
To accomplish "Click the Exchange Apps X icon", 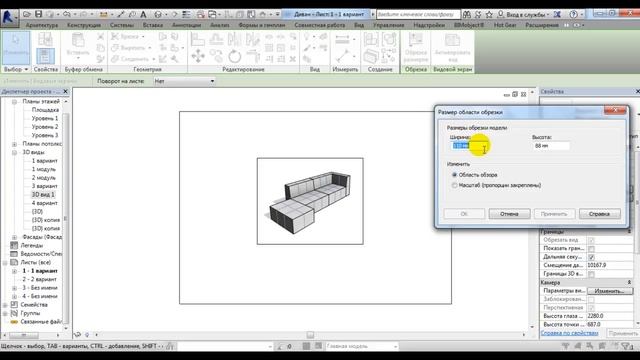I will tap(557, 14).
